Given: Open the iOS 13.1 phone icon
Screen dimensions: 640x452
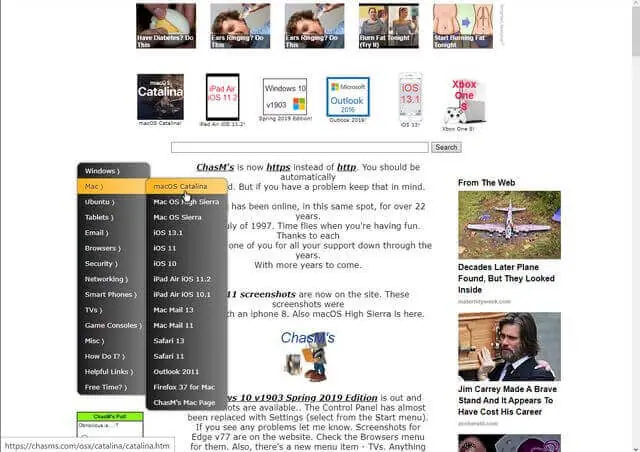Looking at the screenshot, I should coord(410,97).
